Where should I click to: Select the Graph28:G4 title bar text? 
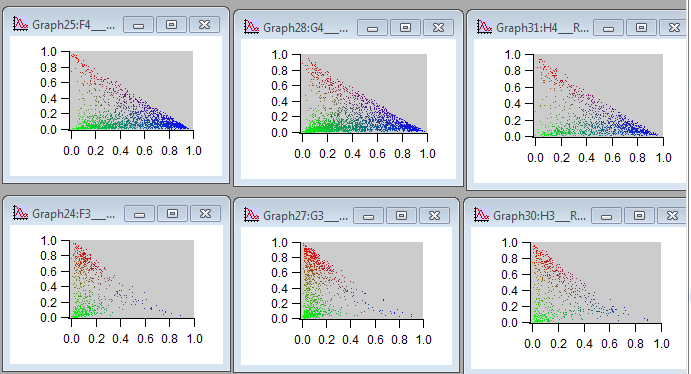pos(305,28)
